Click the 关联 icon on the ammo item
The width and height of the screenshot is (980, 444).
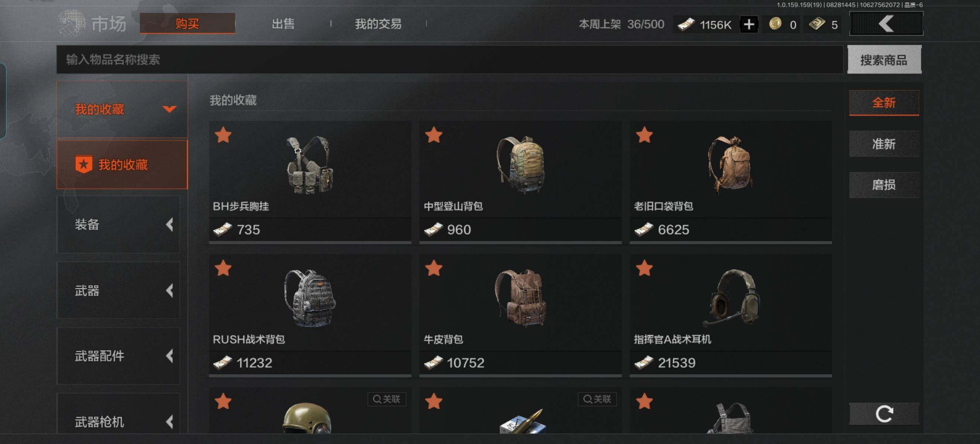coord(597,399)
